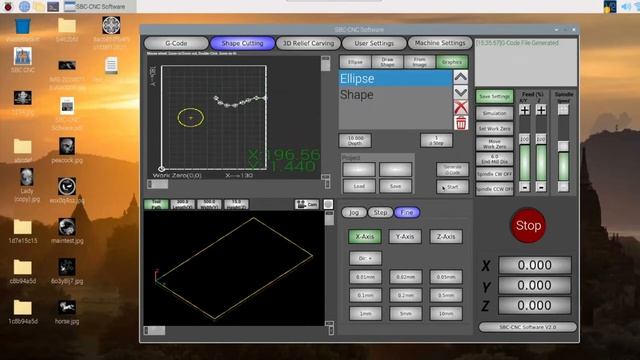640x360 pixels.
Task: Select the X-Axis button
Action: pyautogui.click(x=365, y=236)
